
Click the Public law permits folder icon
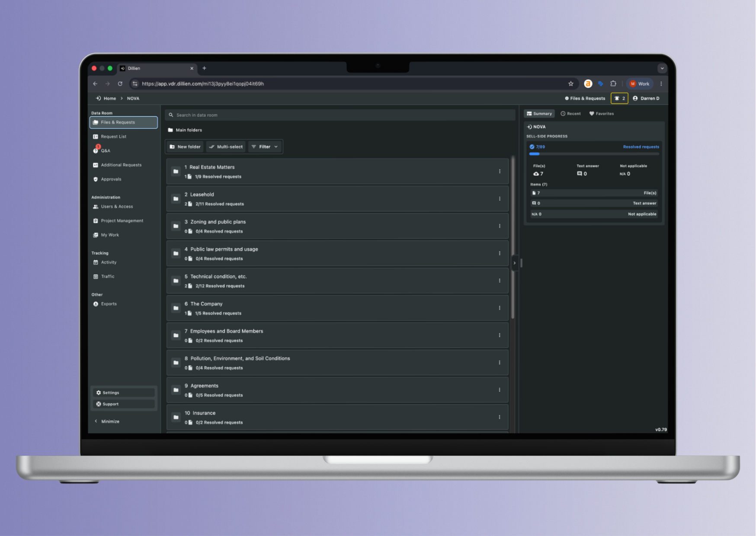(176, 253)
